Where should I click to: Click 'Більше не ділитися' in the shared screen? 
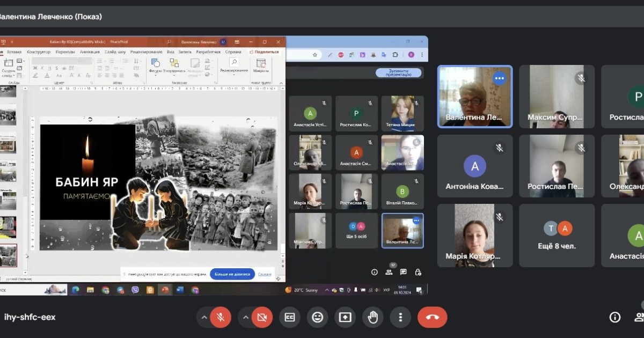[x=232, y=274]
